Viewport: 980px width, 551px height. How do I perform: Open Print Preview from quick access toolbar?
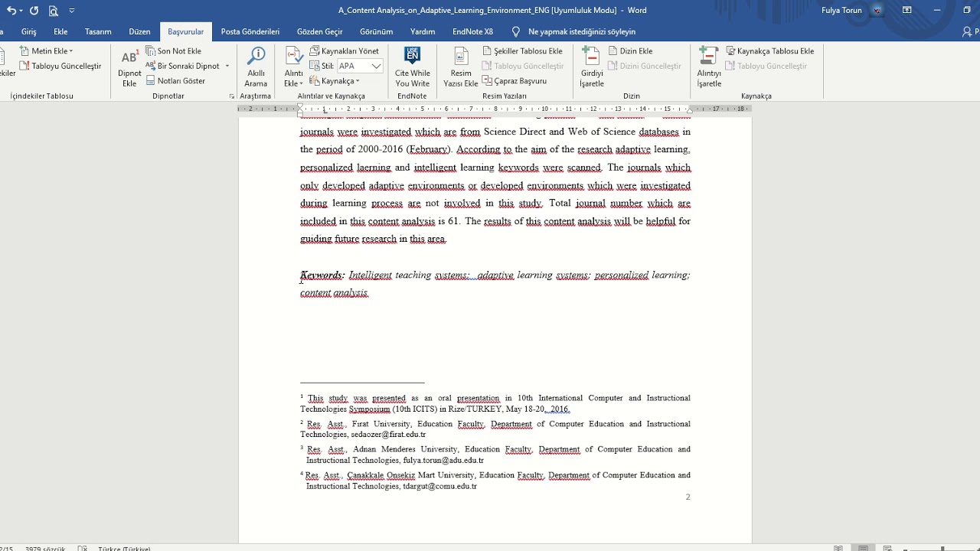coord(53,11)
